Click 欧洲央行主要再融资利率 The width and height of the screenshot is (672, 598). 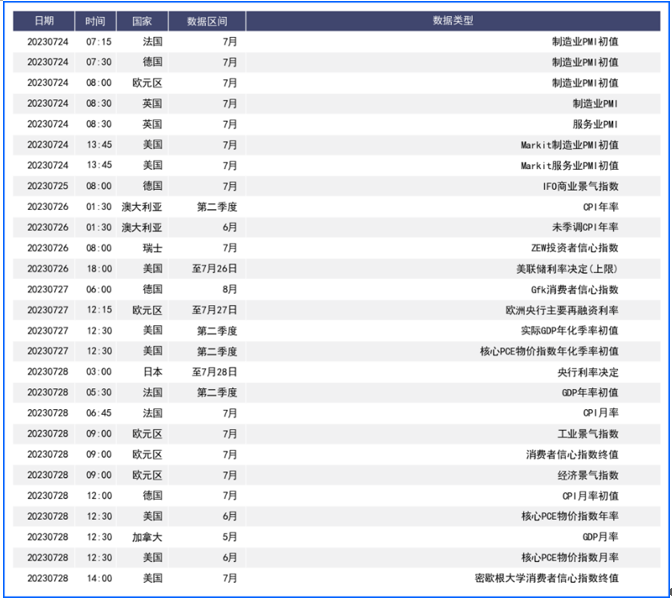[x=562, y=310]
